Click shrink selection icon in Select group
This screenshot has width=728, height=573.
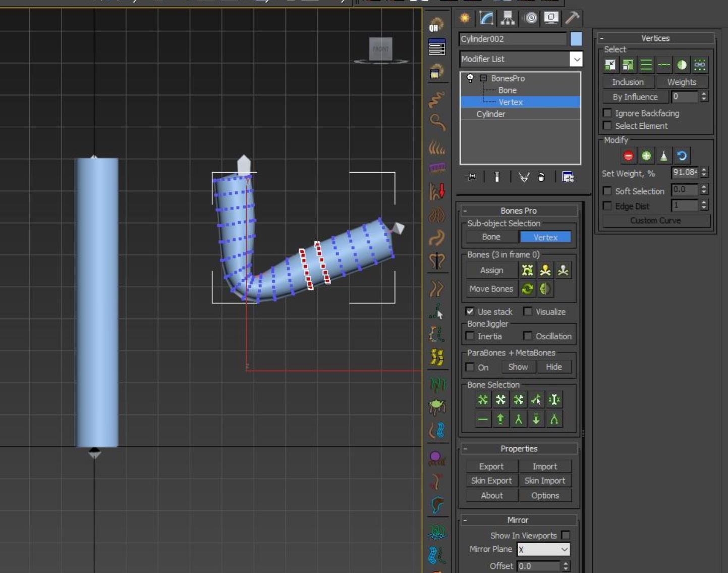[x=610, y=65]
